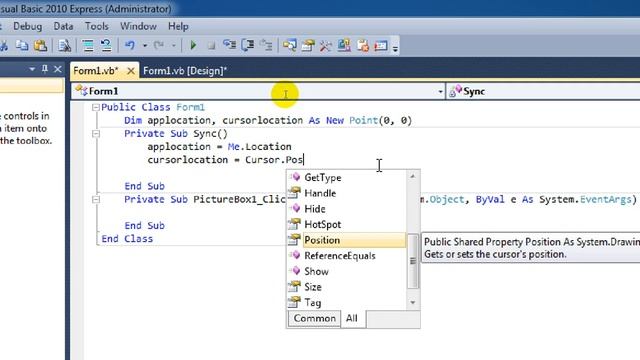The height and width of the screenshot is (360, 640).
Task: Click the Step Into debug icon
Action: click(x=229, y=45)
